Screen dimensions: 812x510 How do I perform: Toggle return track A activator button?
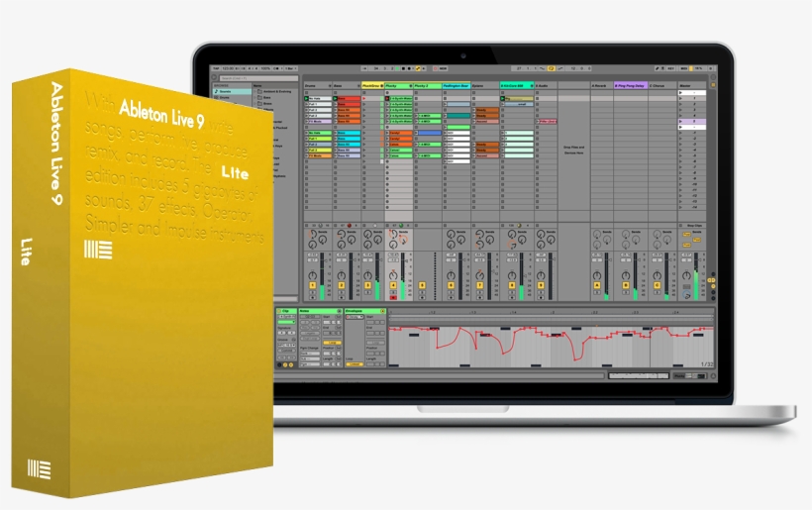(x=596, y=285)
